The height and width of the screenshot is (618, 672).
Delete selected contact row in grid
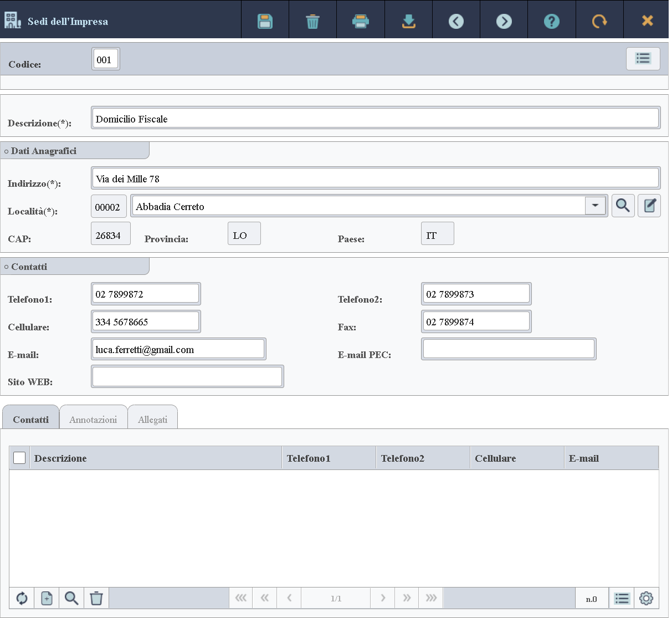pos(96,598)
